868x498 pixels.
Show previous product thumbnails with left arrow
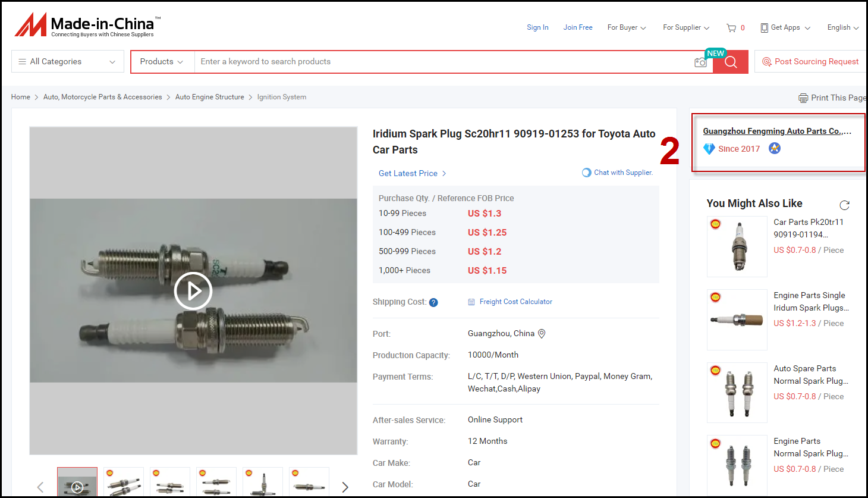point(40,487)
